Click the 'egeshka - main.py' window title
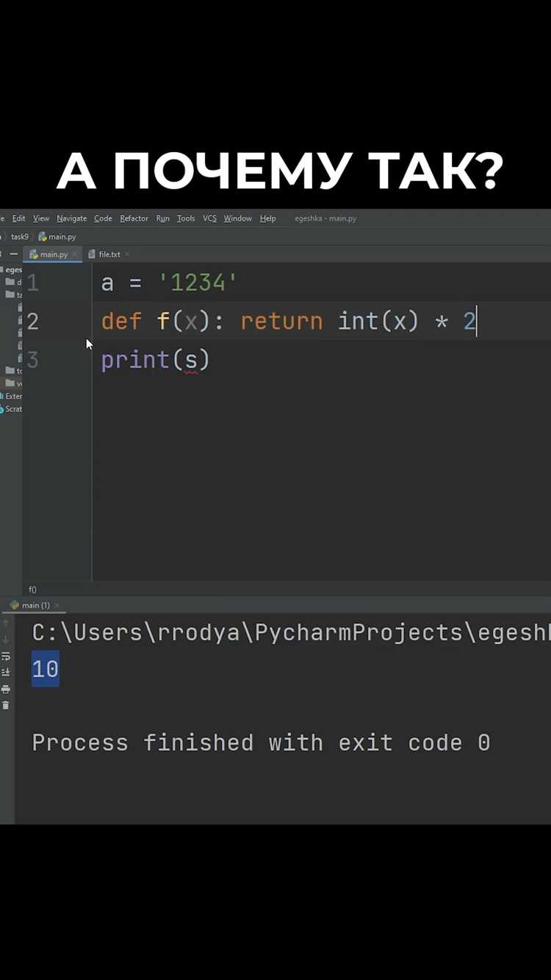The image size is (551, 980). 325,218
